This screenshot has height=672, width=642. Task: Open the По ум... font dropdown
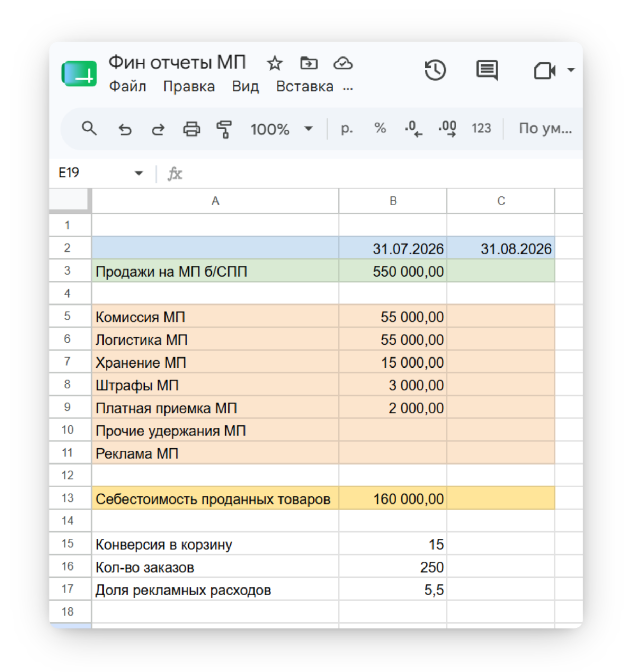pyautogui.click(x=545, y=129)
